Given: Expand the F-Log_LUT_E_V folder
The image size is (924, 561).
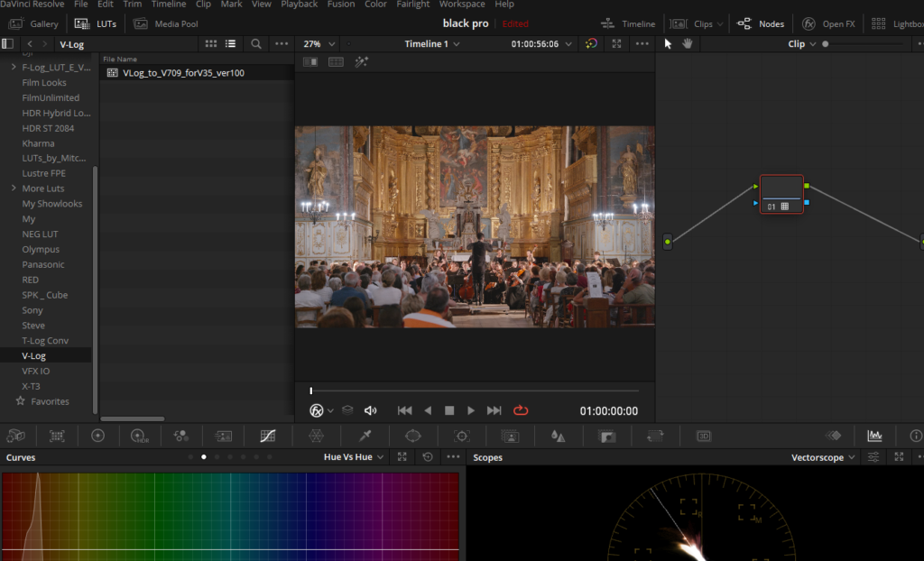Looking at the screenshot, I should tap(14, 67).
